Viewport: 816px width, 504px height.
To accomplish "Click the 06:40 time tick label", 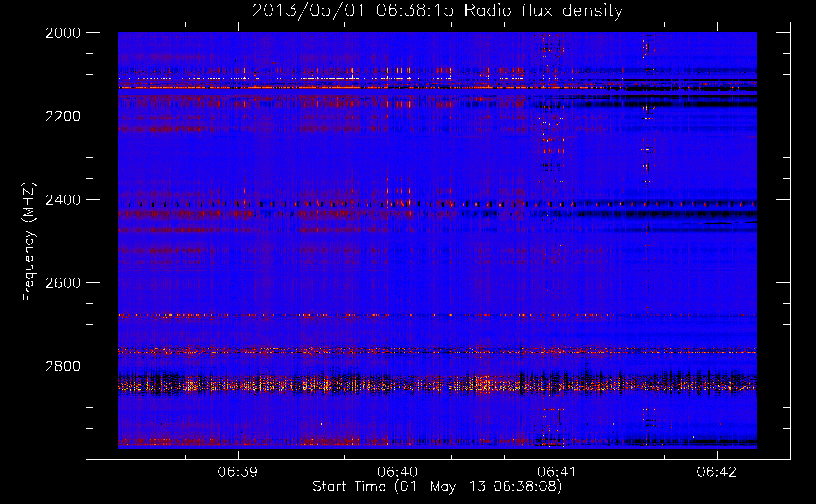I will (x=397, y=472).
